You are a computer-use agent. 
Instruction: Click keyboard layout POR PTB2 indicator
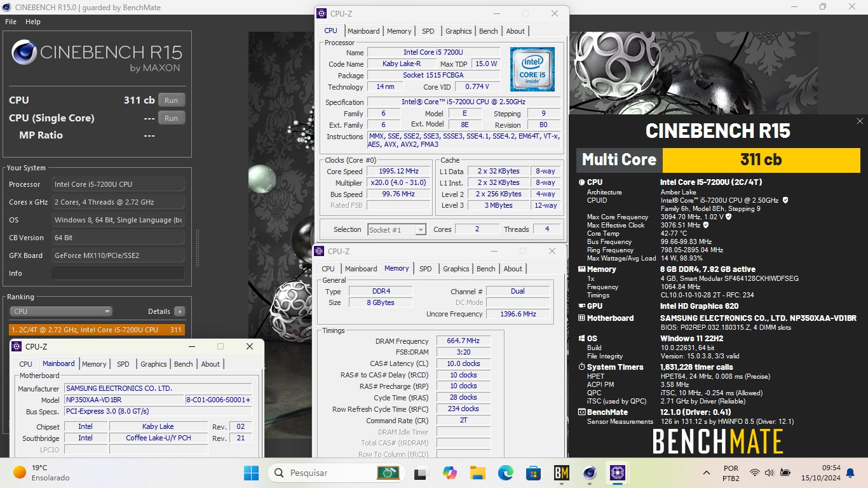[731, 473]
